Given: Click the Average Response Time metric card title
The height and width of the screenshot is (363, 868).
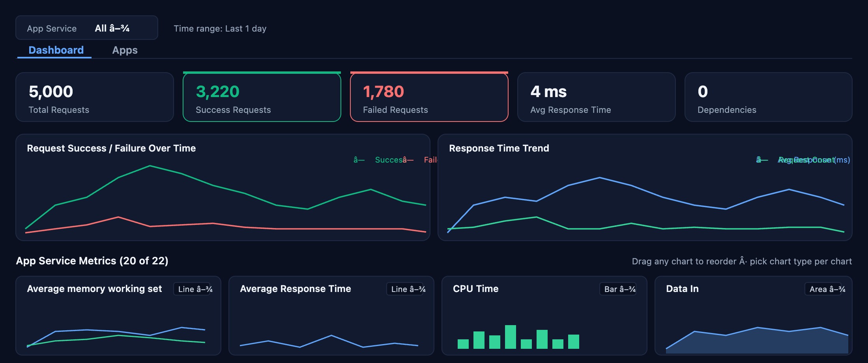Looking at the screenshot, I should tap(296, 289).
